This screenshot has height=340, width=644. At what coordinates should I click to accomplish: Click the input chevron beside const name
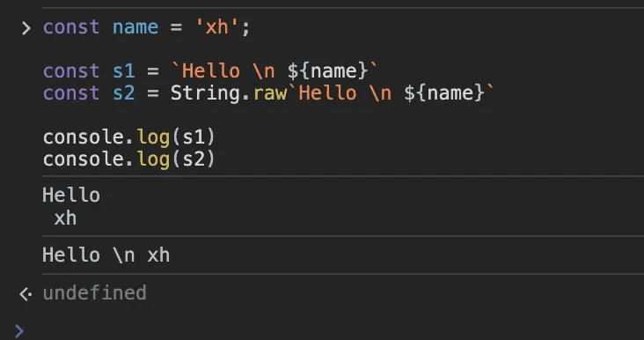[x=26, y=28]
